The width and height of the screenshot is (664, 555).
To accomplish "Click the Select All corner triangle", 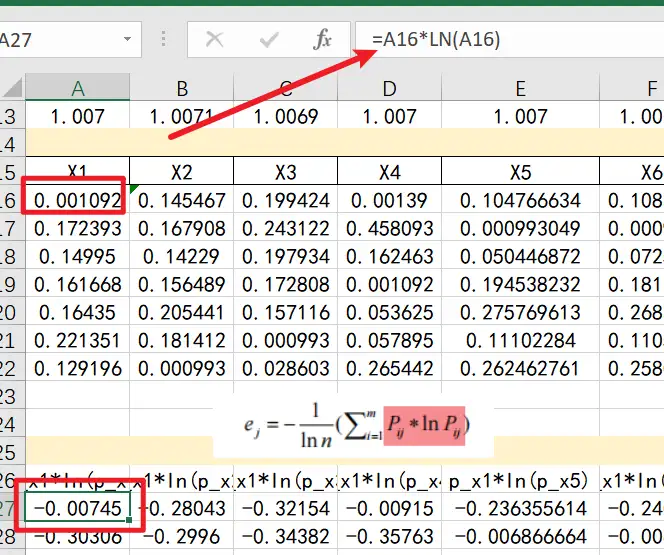I will (12, 89).
